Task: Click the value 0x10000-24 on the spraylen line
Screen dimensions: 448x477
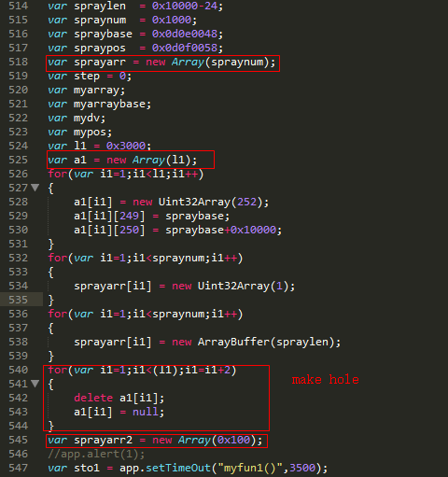Action: pos(185,6)
